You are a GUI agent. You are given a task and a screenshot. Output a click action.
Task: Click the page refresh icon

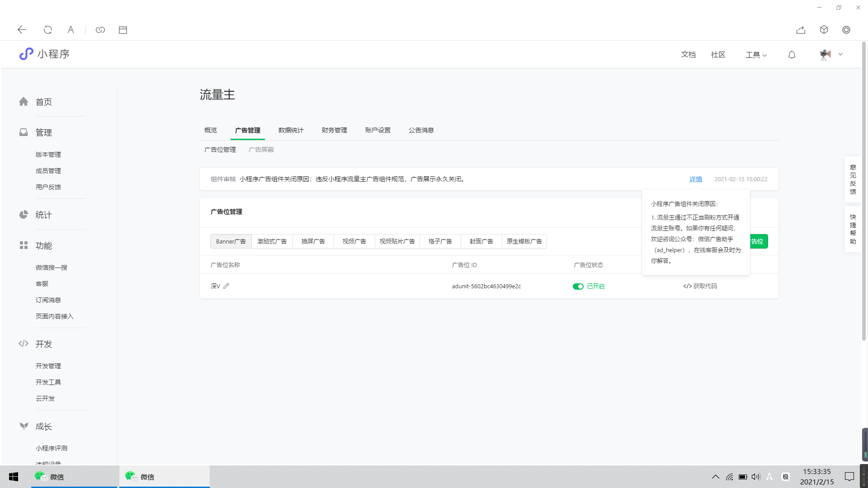pos(47,30)
